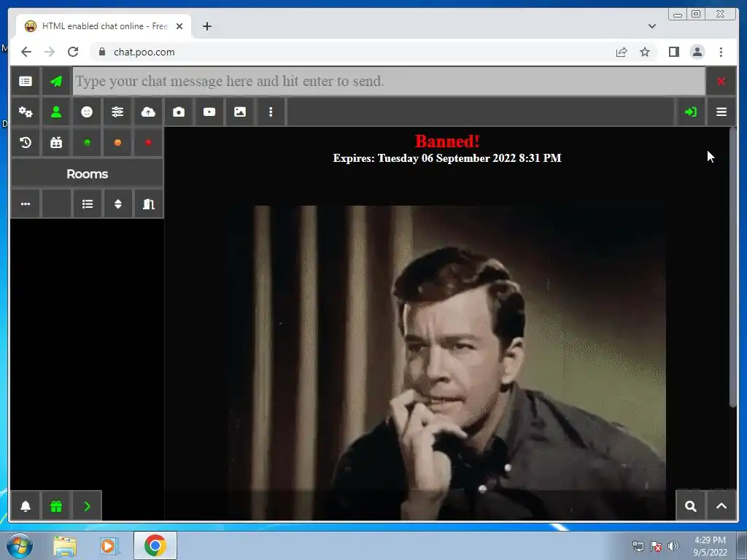
Task: Click the network tray icon
Action: (638, 546)
